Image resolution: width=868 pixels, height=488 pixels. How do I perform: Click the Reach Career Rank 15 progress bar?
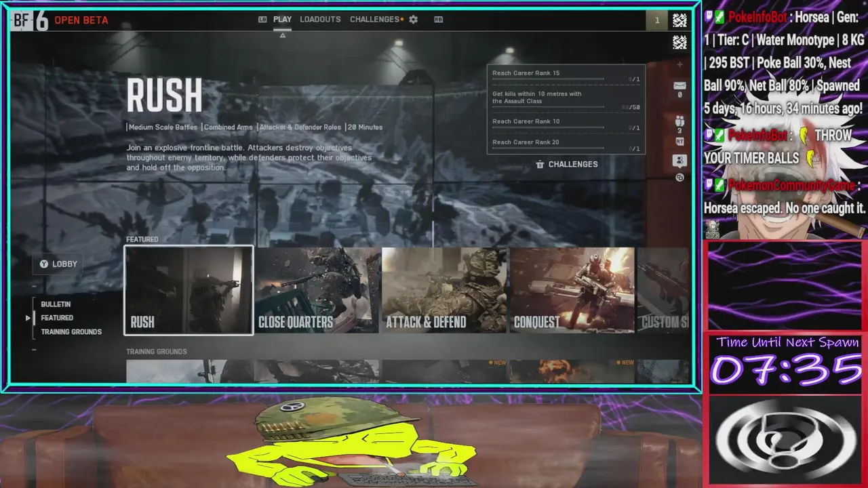pyautogui.click(x=548, y=79)
